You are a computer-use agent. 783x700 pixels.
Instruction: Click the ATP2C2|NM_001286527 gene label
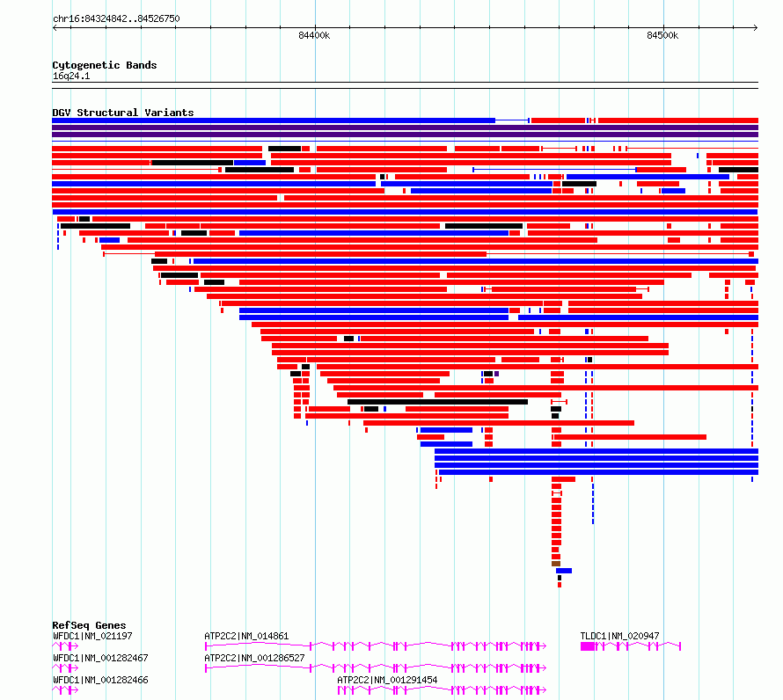pyautogui.click(x=254, y=658)
